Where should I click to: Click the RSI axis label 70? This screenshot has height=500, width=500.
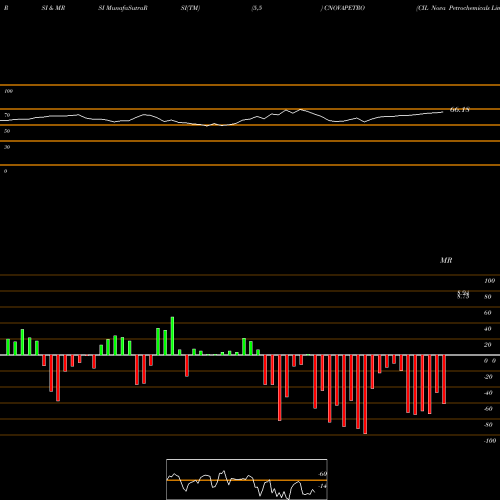(x=7, y=115)
